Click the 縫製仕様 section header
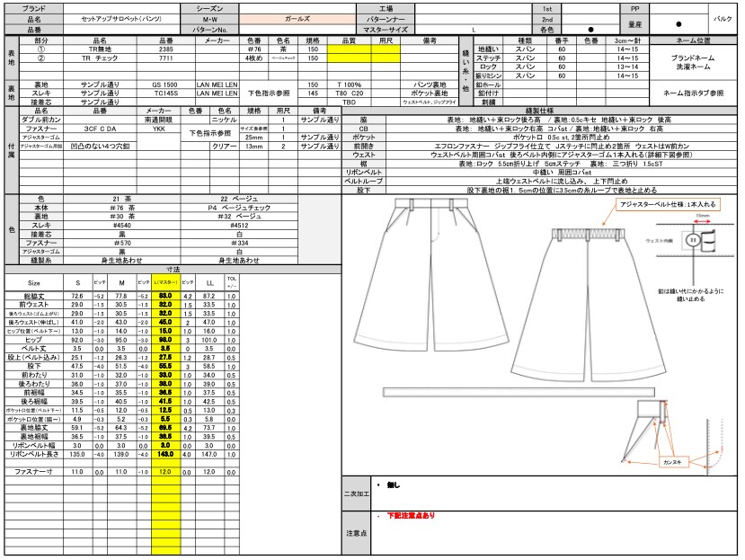The image size is (745, 560). click(x=539, y=111)
